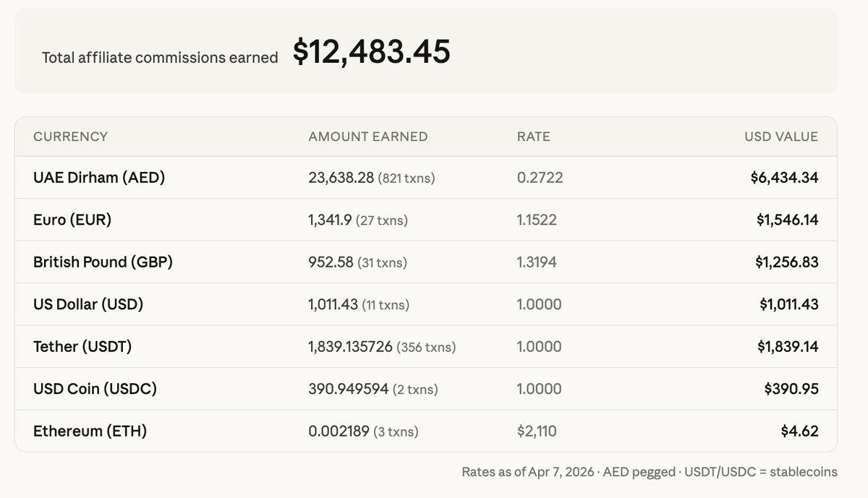Image resolution: width=868 pixels, height=498 pixels.
Task: Click the $2,110 Ethereum rate
Action: (x=537, y=432)
